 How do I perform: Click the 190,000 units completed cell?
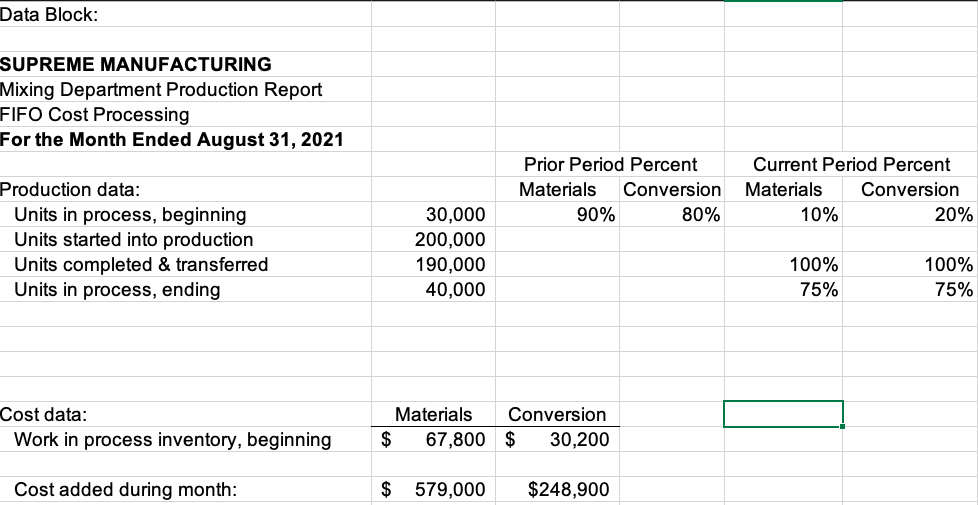click(x=433, y=265)
